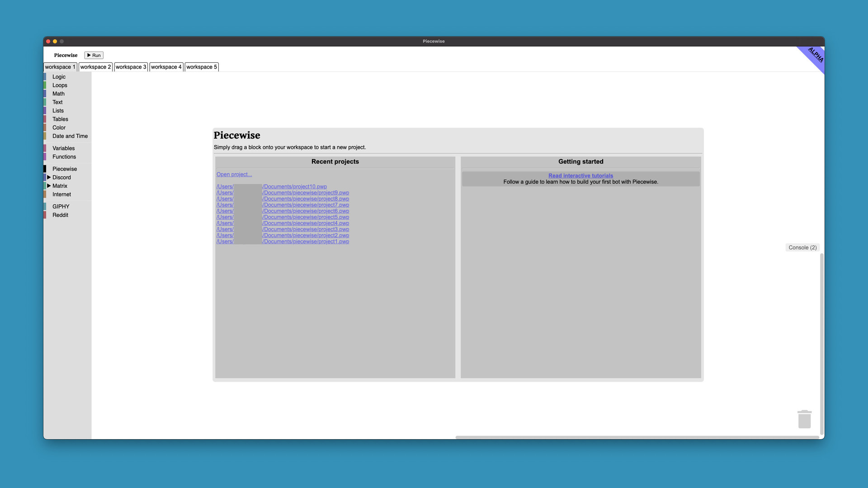Open the GIPHY block category
Screen dimensions: 868x488
click(61, 206)
